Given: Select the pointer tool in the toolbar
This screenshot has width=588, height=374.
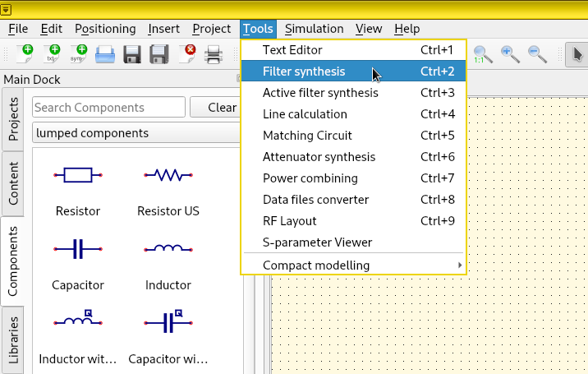Looking at the screenshot, I should pos(578,55).
